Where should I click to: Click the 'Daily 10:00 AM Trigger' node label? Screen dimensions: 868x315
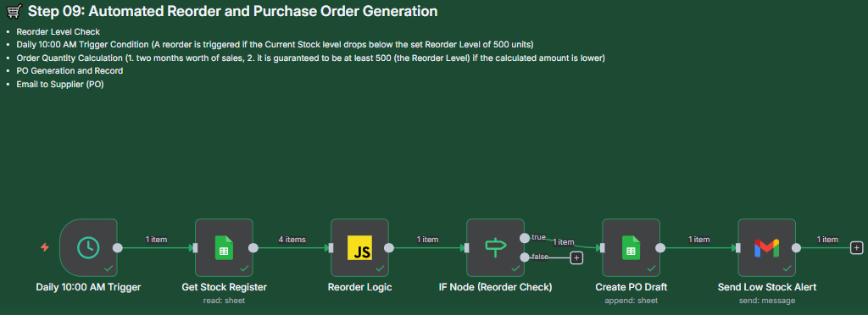(88, 287)
